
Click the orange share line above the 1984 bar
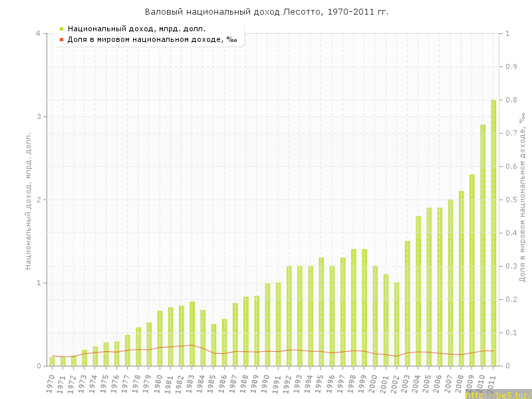tap(202, 348)
